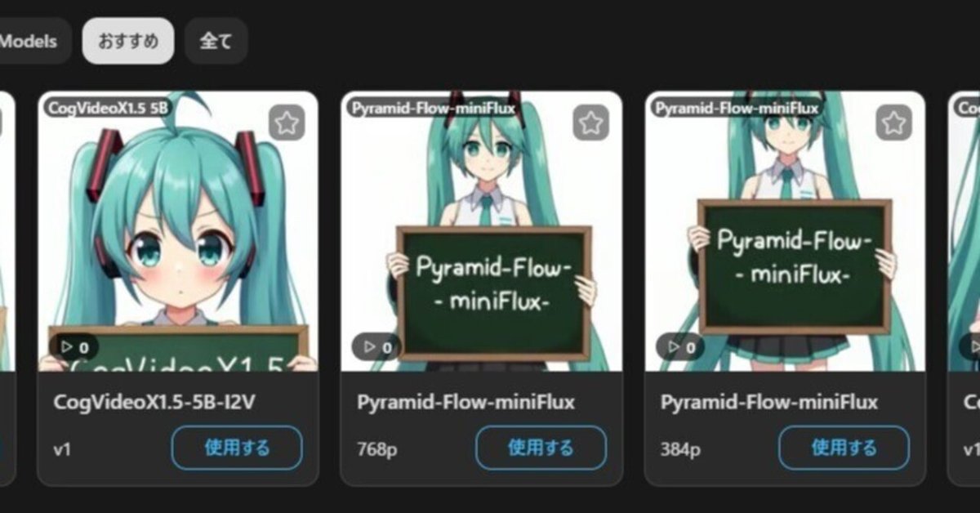Click play count icon on 384p thumbnail
980x513 pixels.
680,346
